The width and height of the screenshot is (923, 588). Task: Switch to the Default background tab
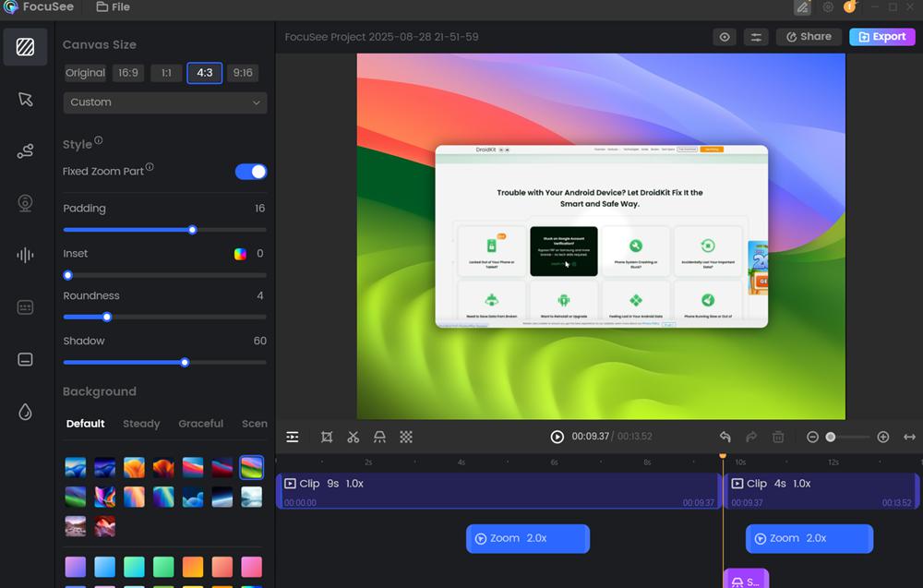tap(85, 423)
